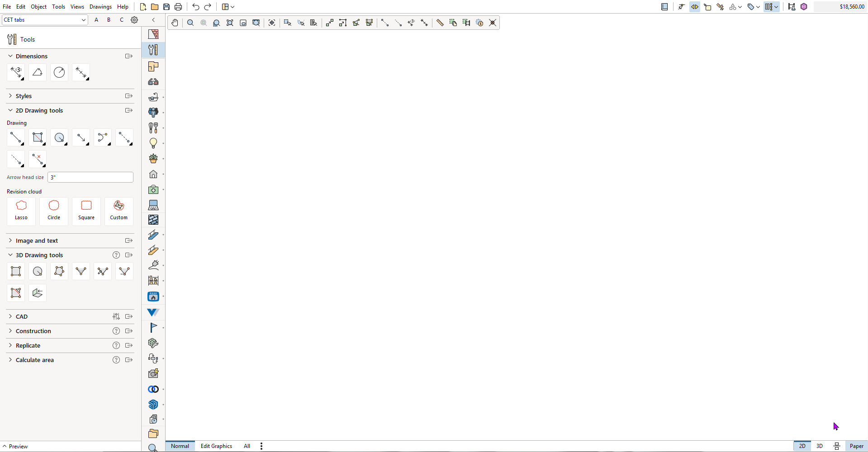This screenshot has width=868, height=452.
Task: Select the 3D circle drawing tool
Action: 38,271
